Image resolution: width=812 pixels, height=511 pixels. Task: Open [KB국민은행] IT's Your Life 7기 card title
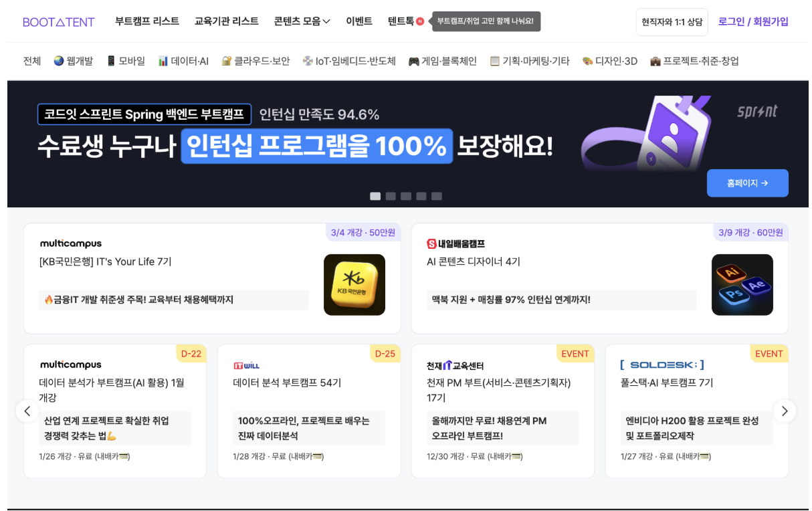(106, 262)
